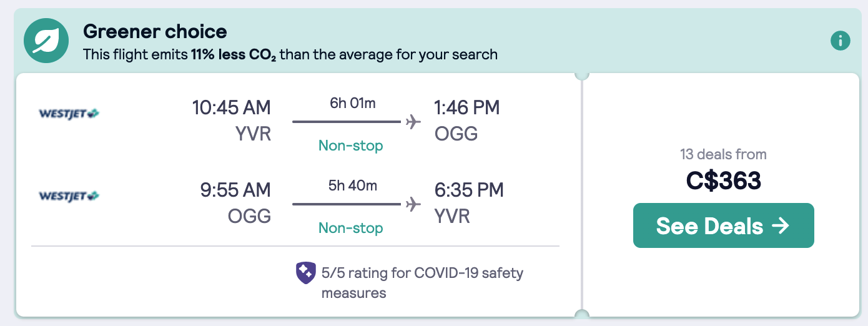Click the return WestJet airline logo
Image resolution: width=868 pixels, height=326 pixels.
(x=69, y=196)
